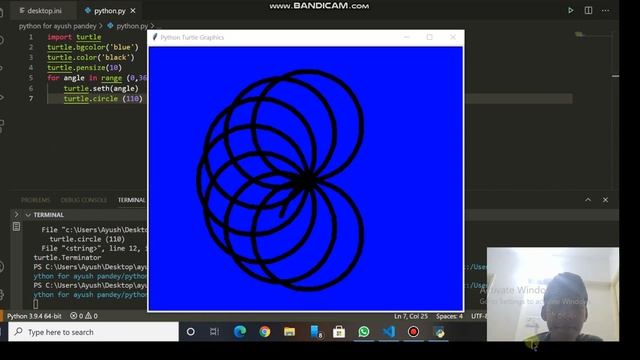Launch Google Chrome from taskbar

point(264,332)
